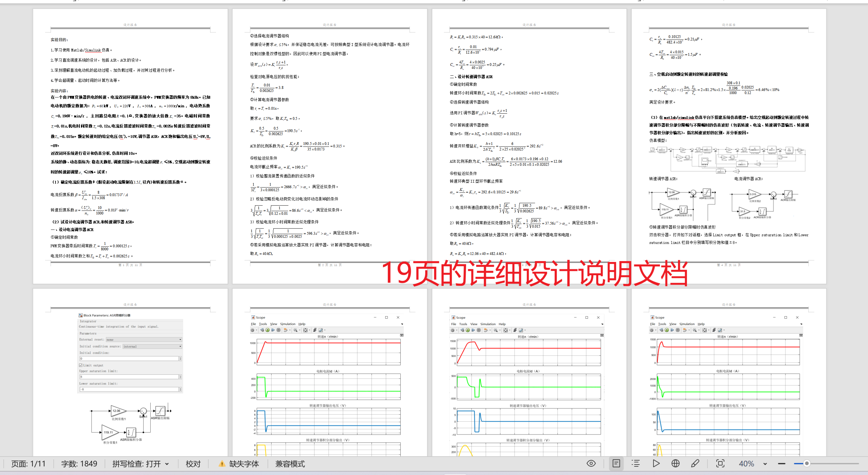Start reading mode play icon
Viewport: 868px width, 475px height.
[656, 464]
